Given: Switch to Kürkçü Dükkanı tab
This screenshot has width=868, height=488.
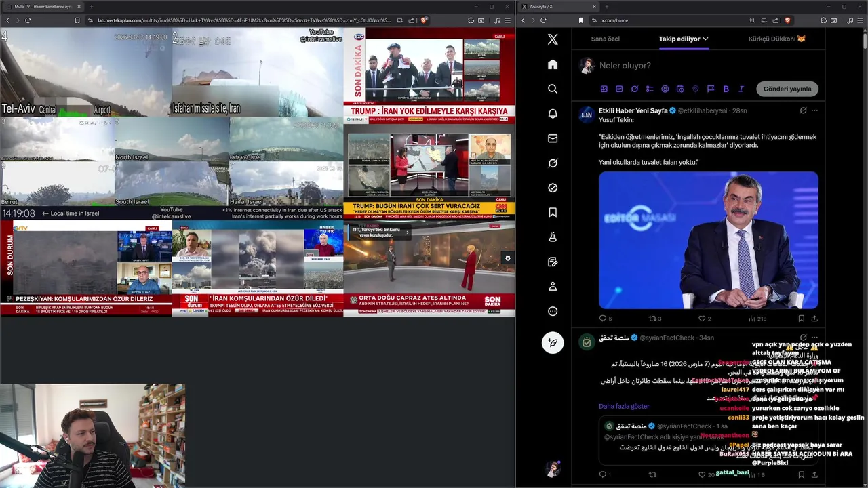Looking at the screenshot, I should [777, 39].
